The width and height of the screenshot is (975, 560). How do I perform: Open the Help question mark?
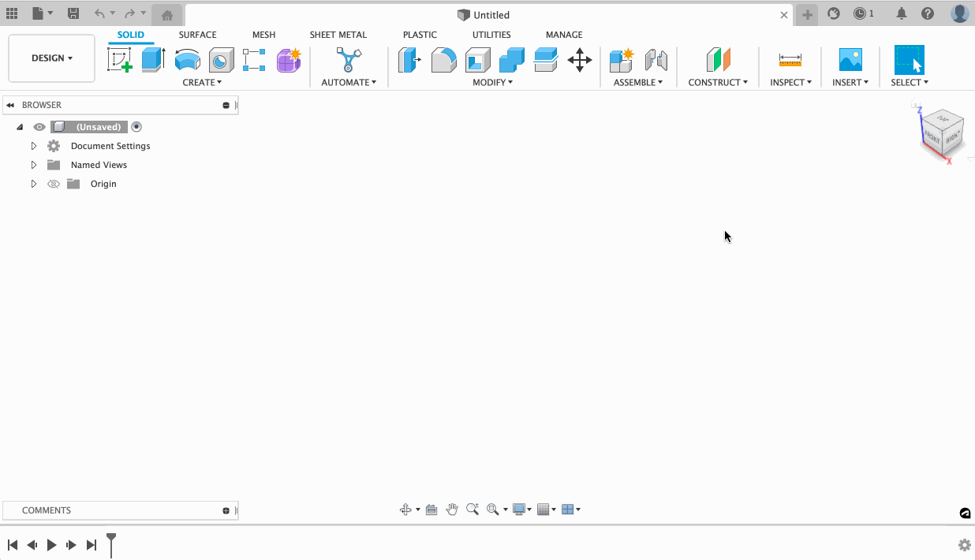(928, 13)
